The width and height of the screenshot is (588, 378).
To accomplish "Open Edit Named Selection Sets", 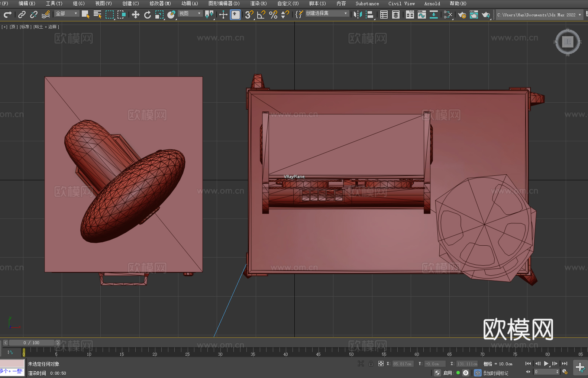I will 299,14.
